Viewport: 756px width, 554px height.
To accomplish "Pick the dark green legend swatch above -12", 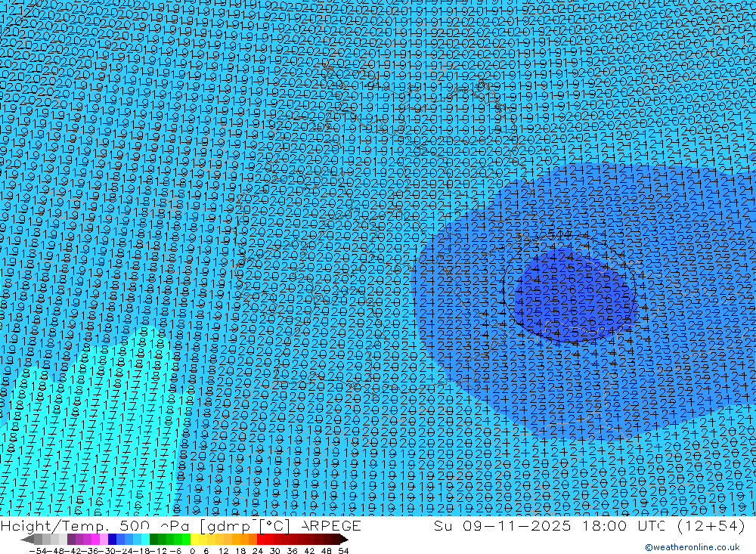I will [153, 540].
